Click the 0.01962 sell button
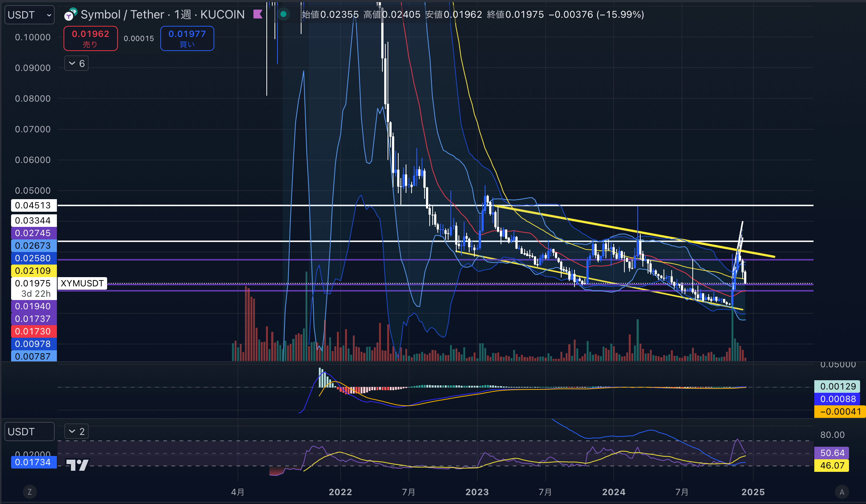 pyautogui.click(x=91, y=38)
